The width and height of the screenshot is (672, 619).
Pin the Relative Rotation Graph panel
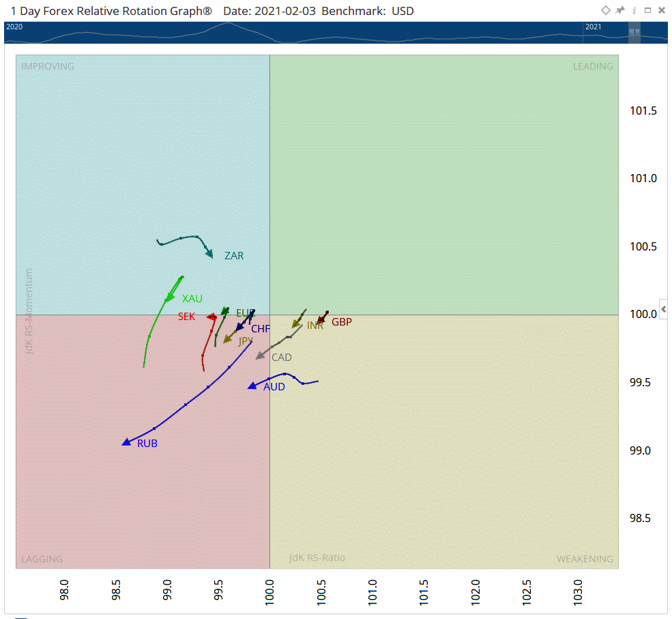click(619, 10)
